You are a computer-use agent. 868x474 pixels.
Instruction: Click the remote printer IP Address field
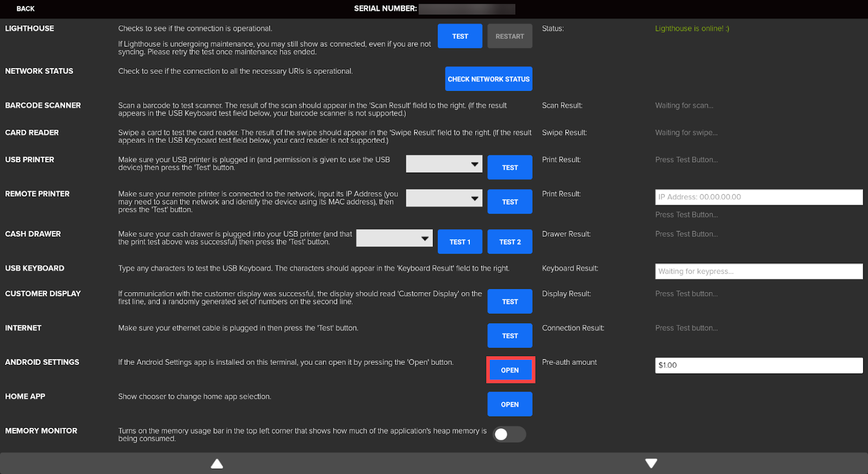click(x=758, y=197)
